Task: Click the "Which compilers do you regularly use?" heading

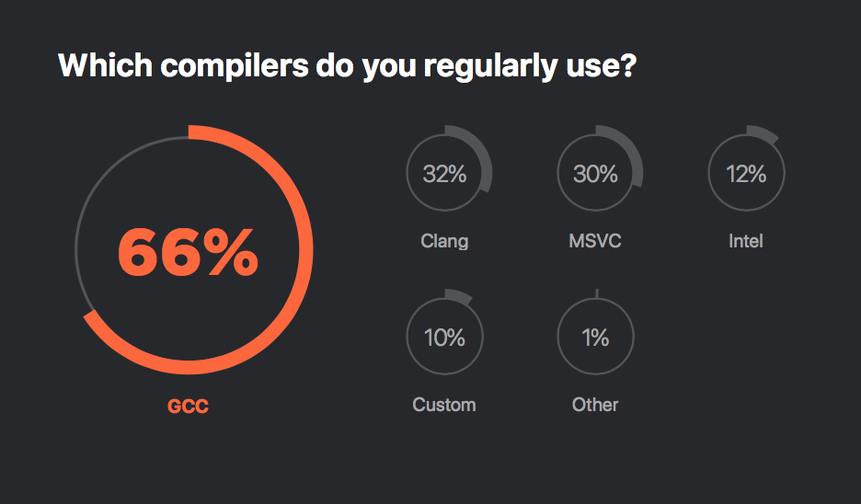Action: coord(347,66)
